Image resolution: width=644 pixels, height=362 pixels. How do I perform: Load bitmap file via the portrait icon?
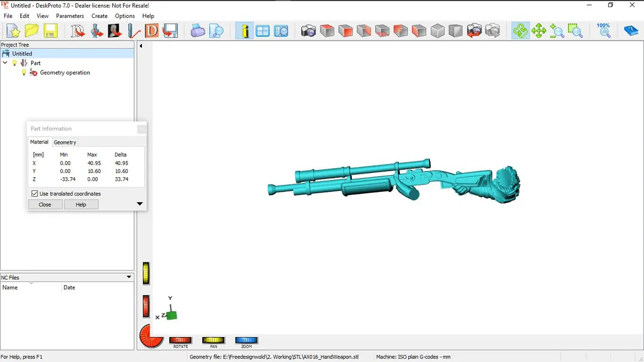114,31
